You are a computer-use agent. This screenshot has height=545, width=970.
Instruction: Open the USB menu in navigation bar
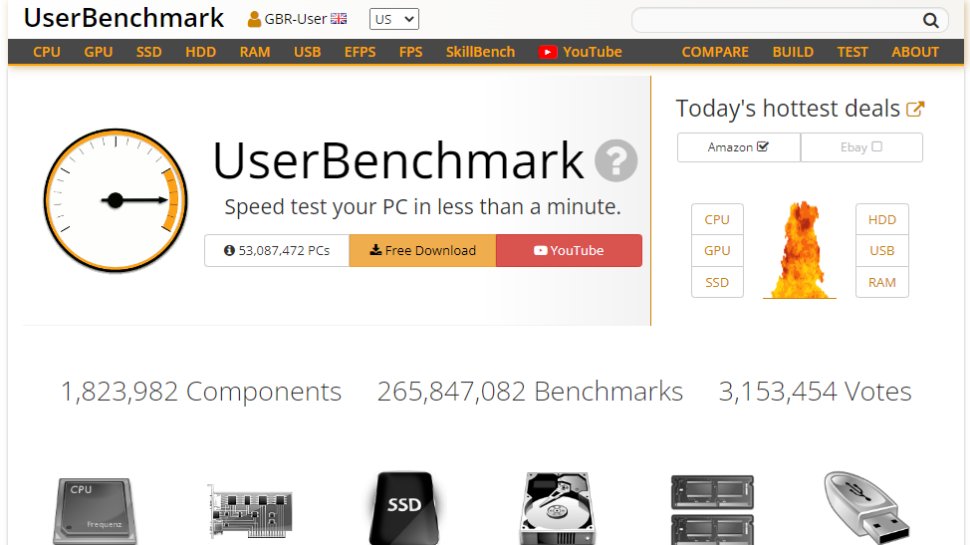(307, 52)
